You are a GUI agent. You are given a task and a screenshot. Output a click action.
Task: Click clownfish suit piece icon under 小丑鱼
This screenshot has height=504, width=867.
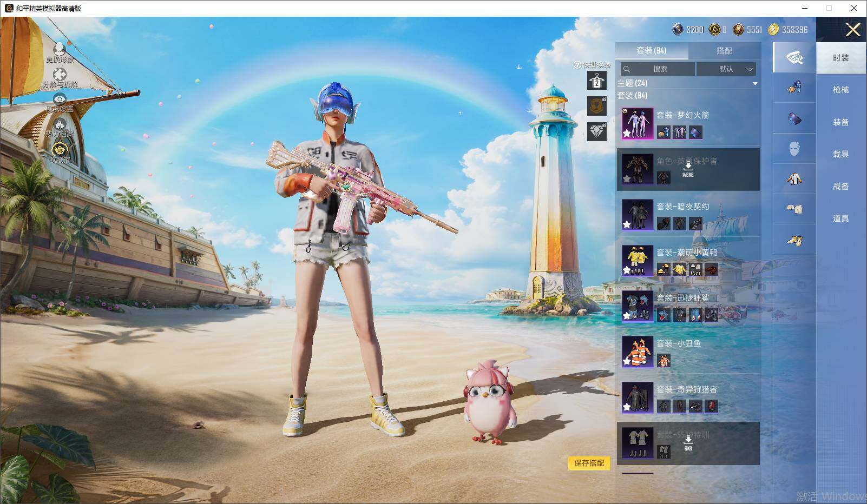[664, 361]
